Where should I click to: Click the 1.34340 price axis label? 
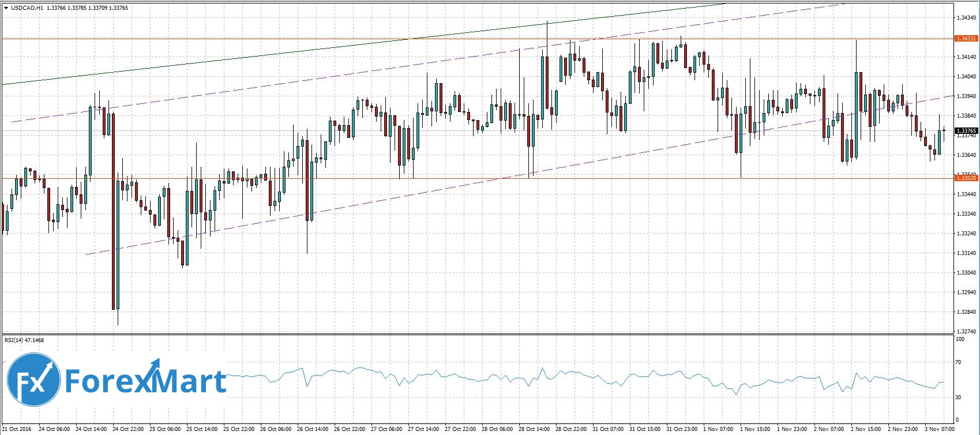tap(966, 18)
